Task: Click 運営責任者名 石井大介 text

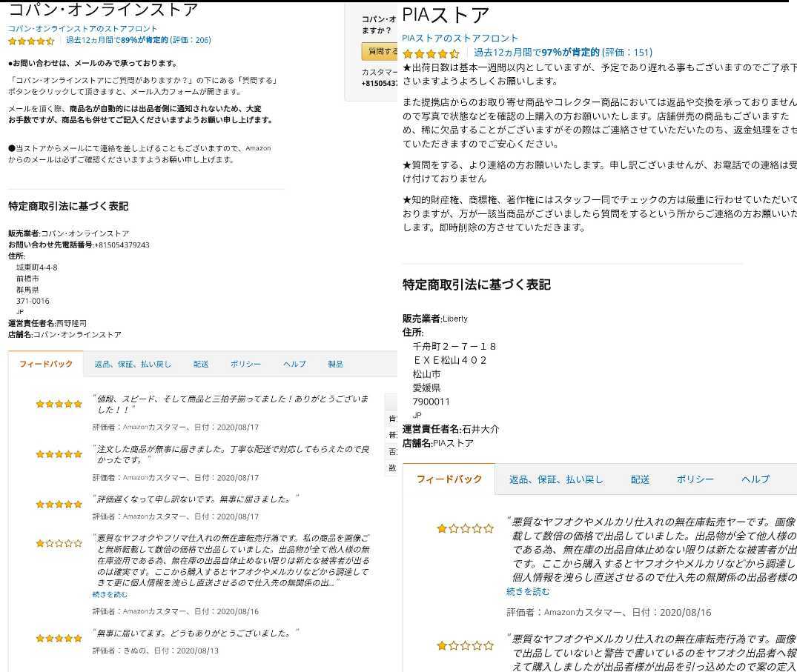Action: click(451, 429)
